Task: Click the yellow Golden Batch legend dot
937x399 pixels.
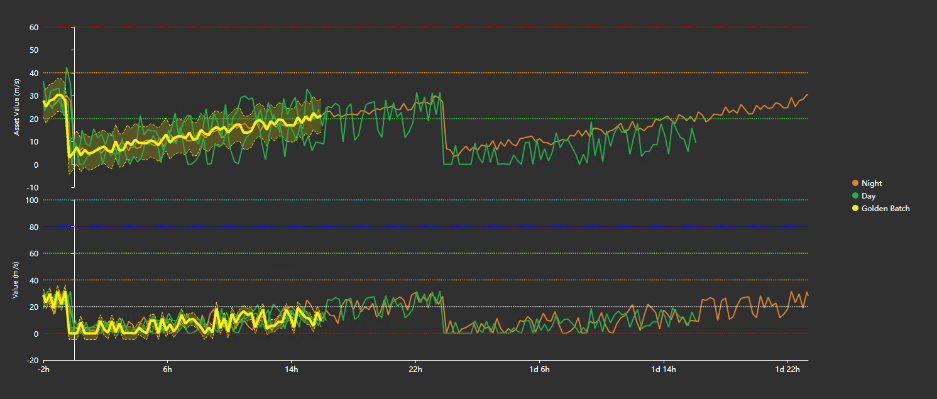Action: click(x=855, y=208)
